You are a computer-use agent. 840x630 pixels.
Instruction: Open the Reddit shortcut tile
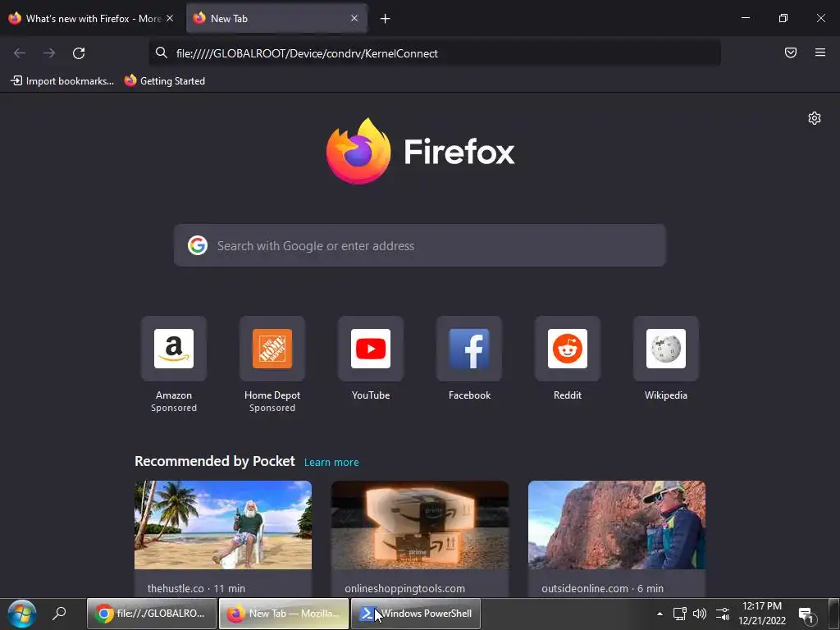click(568, 349)
